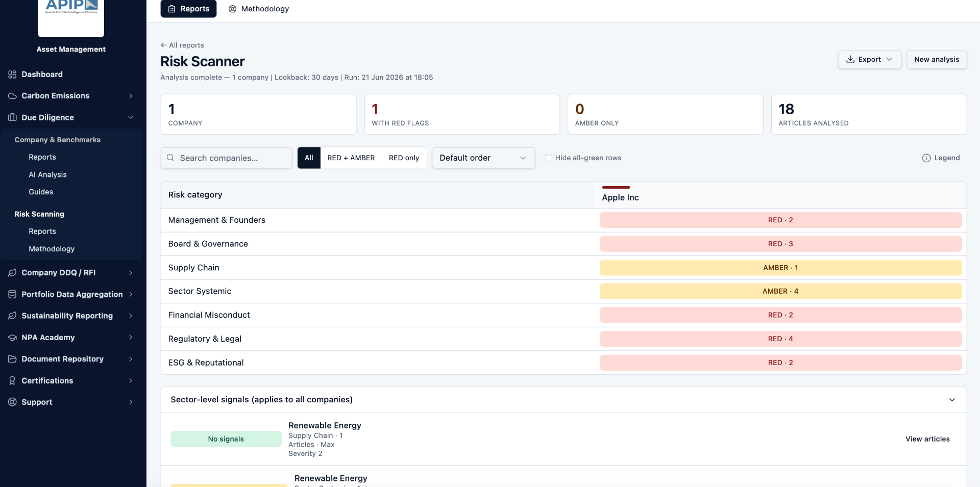Expand Carbon Emissions menu chevron
The height and width of the screenshot is (487, 980).
click(x=131, y=96)
